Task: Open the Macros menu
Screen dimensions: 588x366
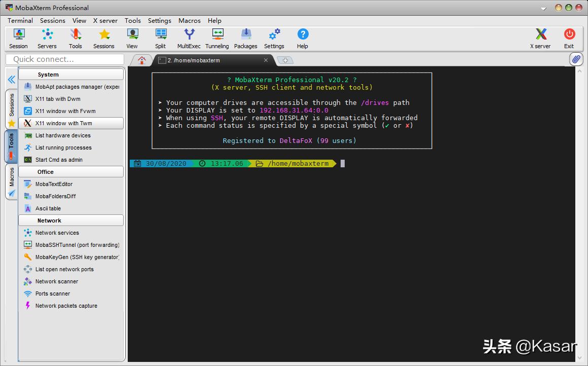Action: point(189,21)
